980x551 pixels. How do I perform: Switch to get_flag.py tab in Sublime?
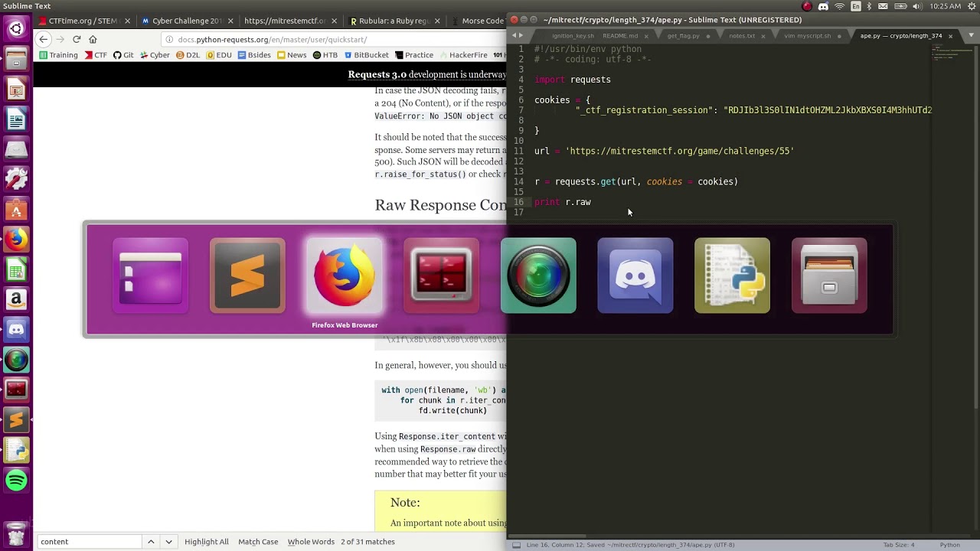tap(683, 36)
